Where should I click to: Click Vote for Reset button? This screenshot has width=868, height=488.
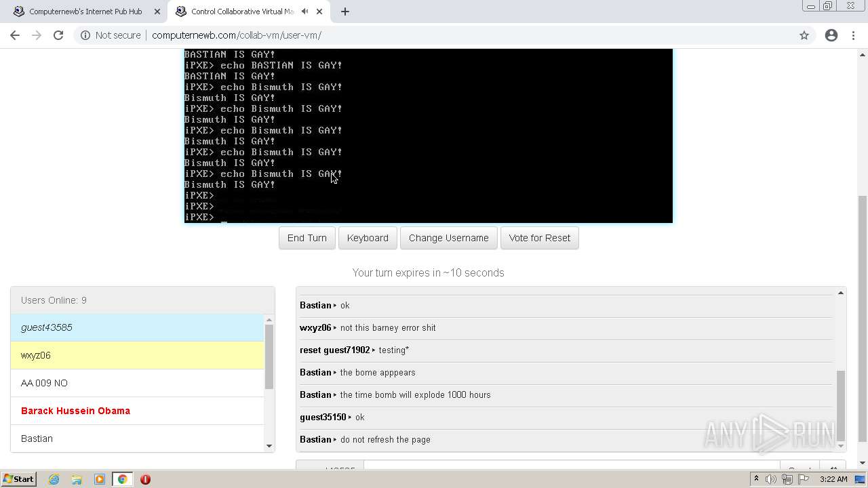click(540, 238)
